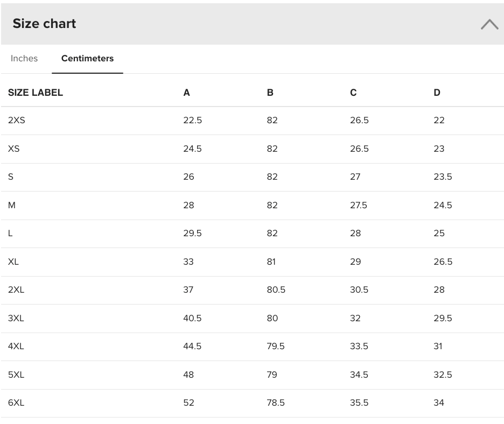Click the 32.5 value in 5XL row

coord(443,375)
